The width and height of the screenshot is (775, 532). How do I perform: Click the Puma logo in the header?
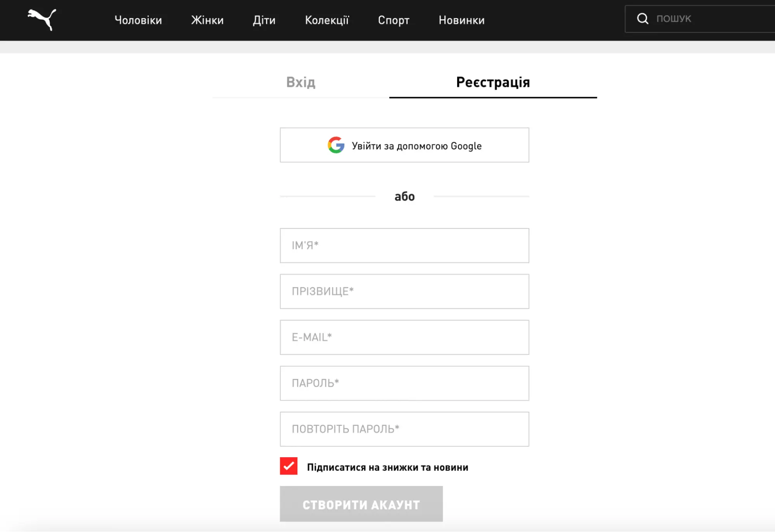coord(42,19)
